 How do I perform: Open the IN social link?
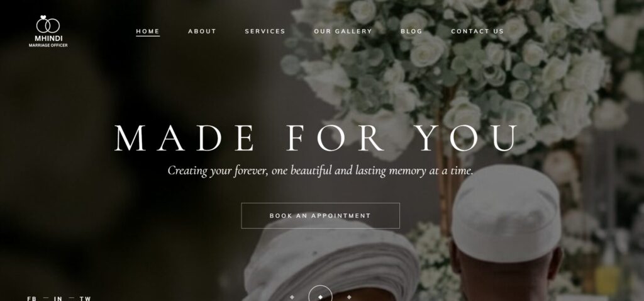[58, 298]
